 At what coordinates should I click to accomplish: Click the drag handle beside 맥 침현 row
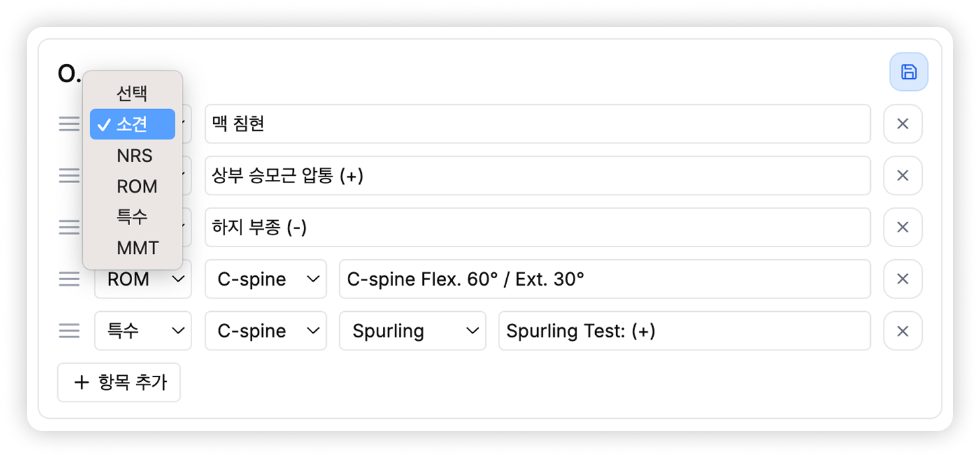pos(69,124)
